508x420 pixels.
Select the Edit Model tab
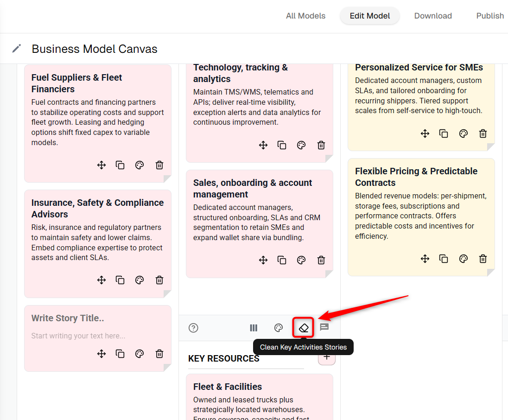(x=370, y=16)
